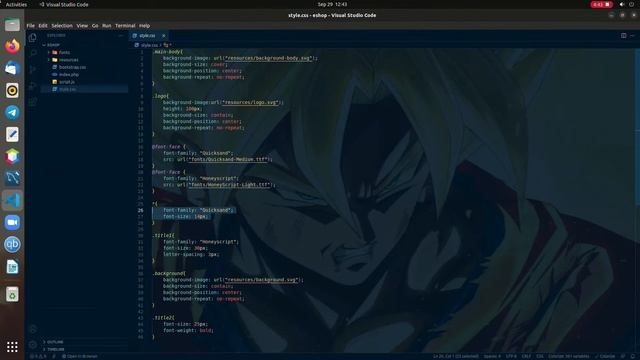Change file encoding via UTF-8 status item
The width and height of the screenshot is (640, 360).
pyautogui.click(x=511, y=356)
